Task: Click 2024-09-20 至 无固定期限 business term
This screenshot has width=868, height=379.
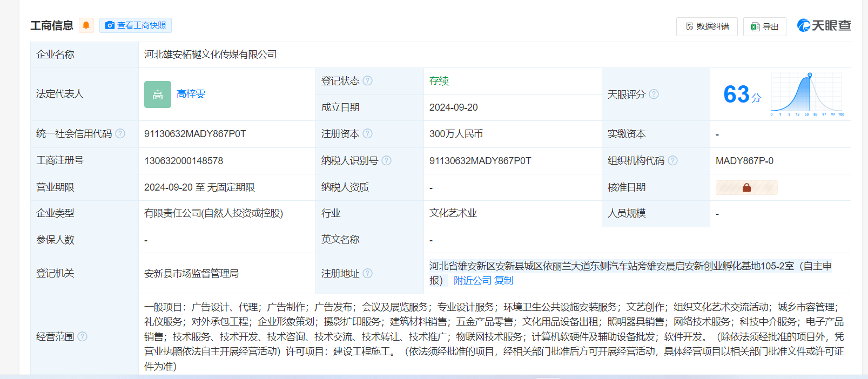Action: pyautogui.click(x=199, y=187)
